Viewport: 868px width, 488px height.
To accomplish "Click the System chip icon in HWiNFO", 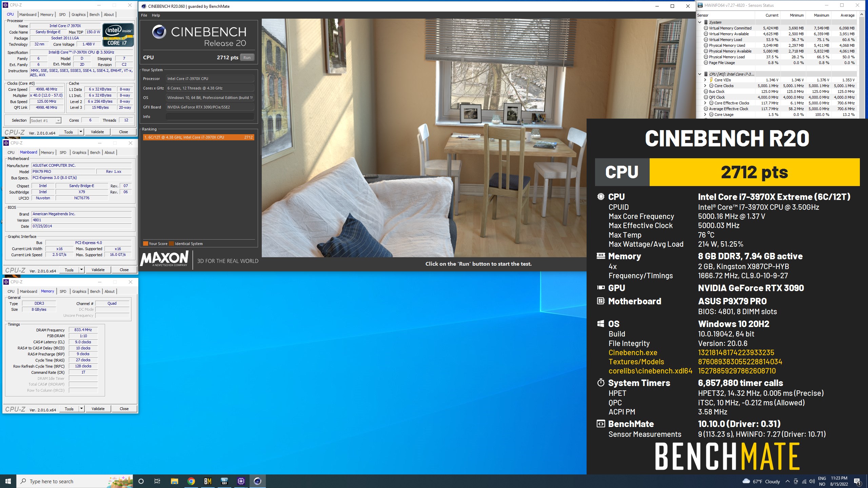I will click(x=706, y=22).
